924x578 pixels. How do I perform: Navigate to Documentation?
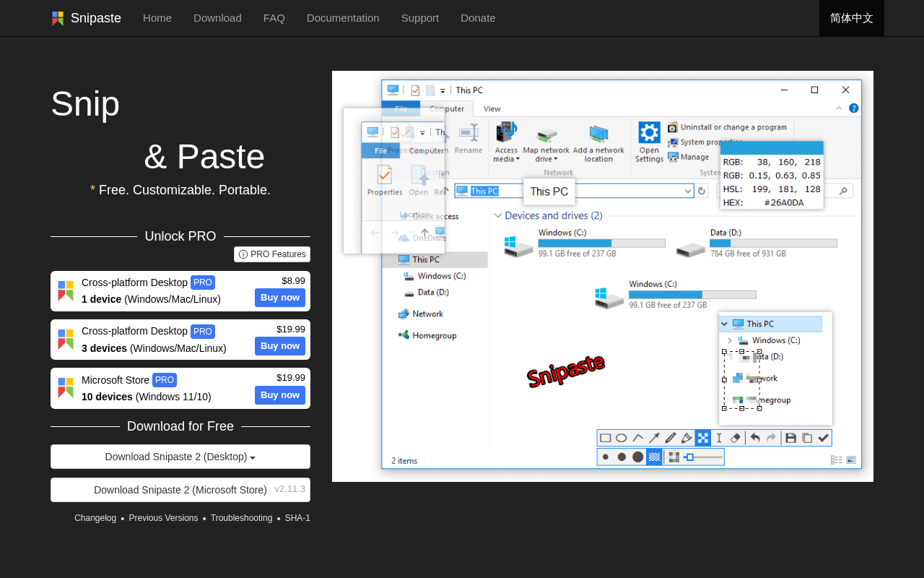343,18
